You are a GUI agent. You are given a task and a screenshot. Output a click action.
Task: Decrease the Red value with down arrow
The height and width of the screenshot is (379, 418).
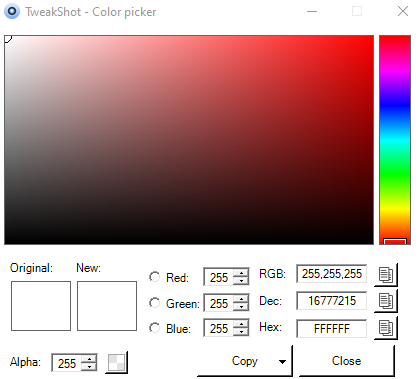[241, 281]
